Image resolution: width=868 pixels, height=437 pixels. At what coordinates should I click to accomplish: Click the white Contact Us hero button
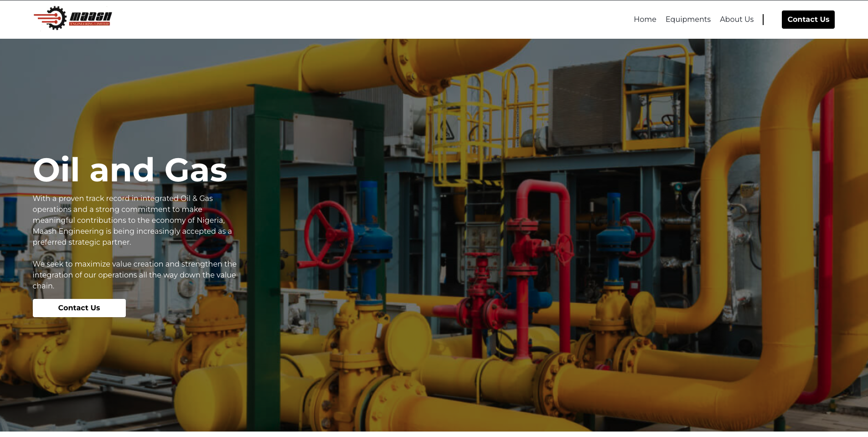(x=79, y=308)
